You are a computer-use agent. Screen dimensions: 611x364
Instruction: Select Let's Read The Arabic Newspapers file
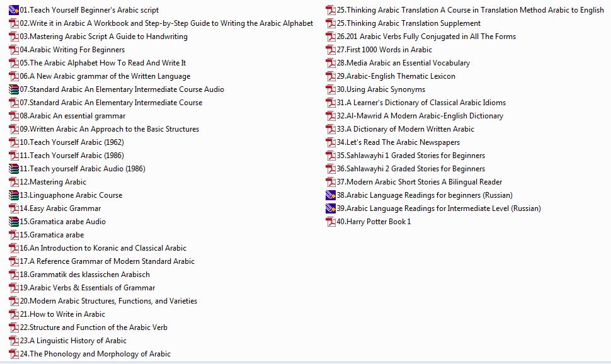403,142
